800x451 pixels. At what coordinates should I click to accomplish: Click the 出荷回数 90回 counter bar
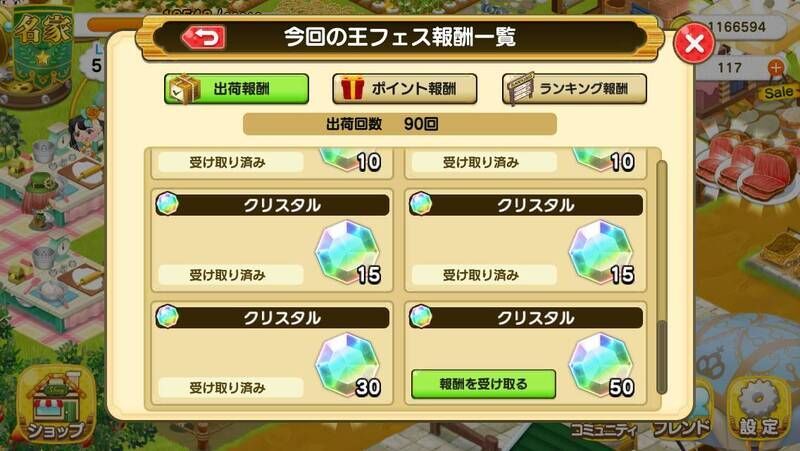click(399, 124)
